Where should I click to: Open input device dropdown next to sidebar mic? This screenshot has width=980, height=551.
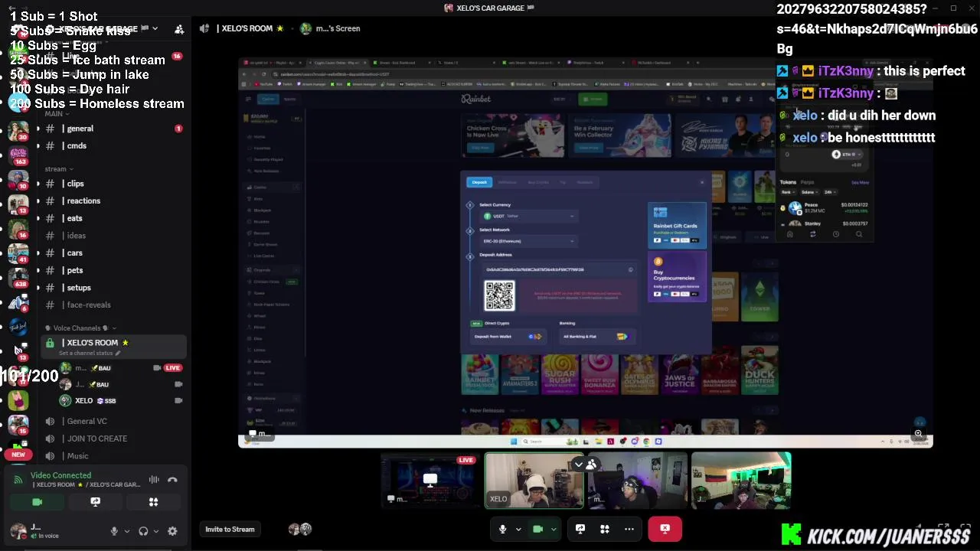click(126, 531)
